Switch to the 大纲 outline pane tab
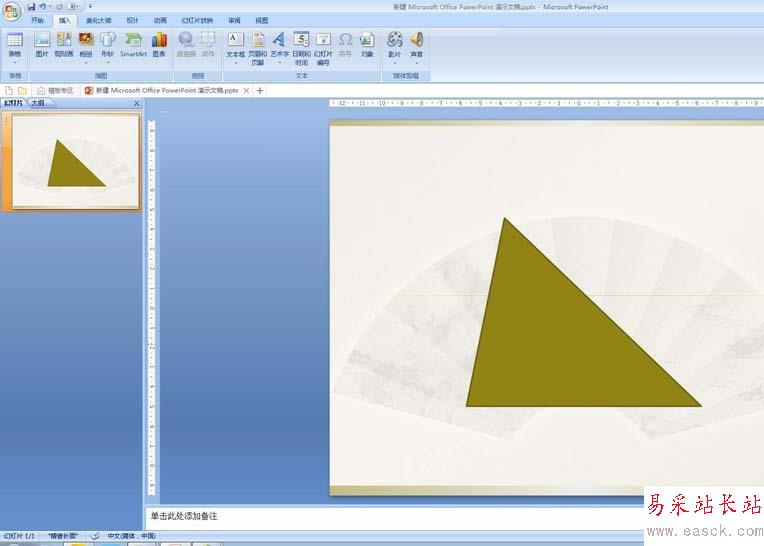 point(38,103)
